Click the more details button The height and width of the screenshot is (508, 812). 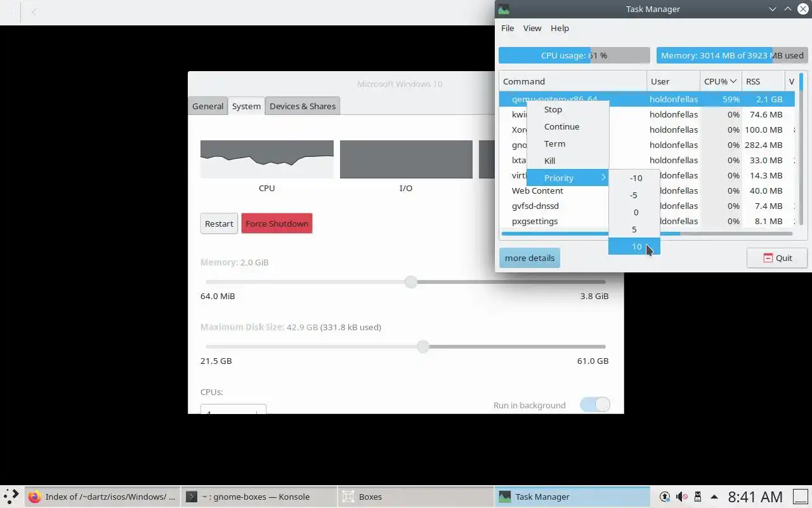coord(530,258)
